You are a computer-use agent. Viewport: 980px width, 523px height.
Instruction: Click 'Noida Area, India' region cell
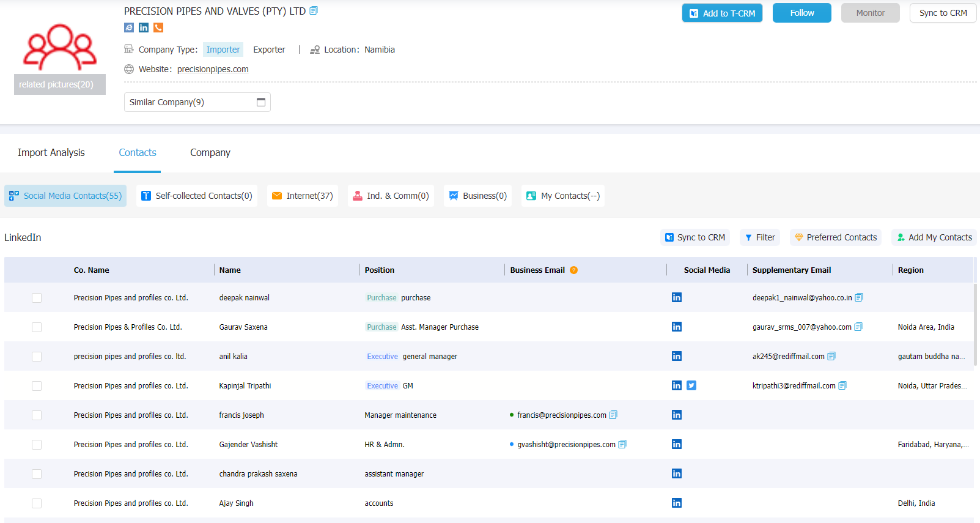[926, 327]
